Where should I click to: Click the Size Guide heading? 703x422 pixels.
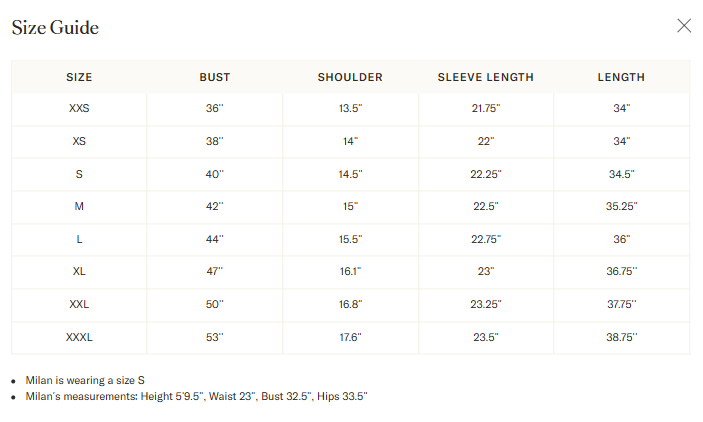(x=55, y=28)
